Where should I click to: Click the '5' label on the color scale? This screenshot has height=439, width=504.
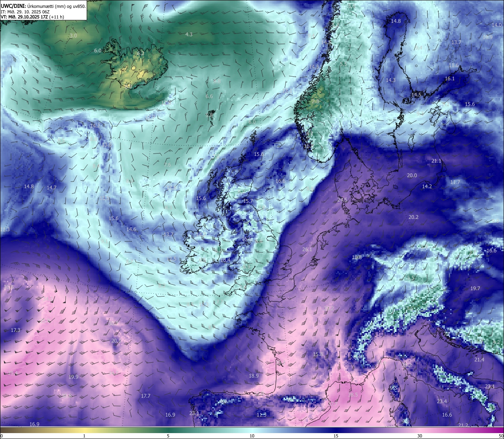(168, 436)
